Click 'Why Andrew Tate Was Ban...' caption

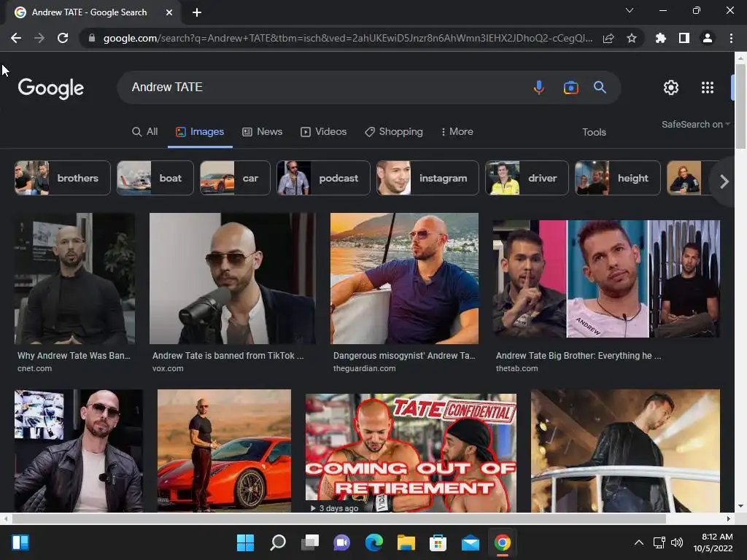point(74,356)
